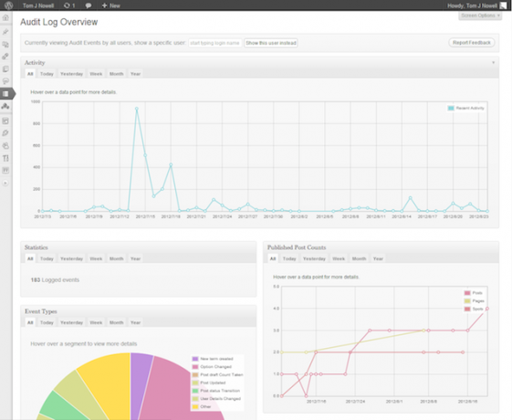Screen dimensions: 512x420
Task: Click the WordPress logo in admin bar
Action: click(x=9, y=5)
